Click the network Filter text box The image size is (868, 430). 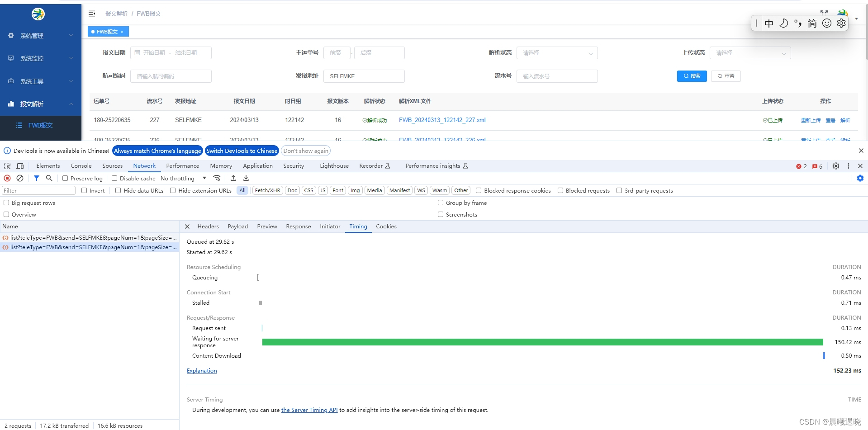pyautogui.click(x=39, y=190)
